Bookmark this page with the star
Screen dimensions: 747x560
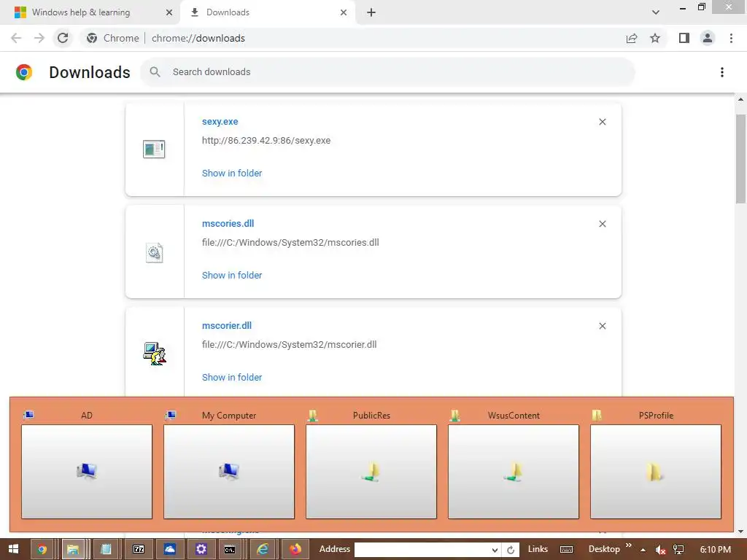coord(655,38)
